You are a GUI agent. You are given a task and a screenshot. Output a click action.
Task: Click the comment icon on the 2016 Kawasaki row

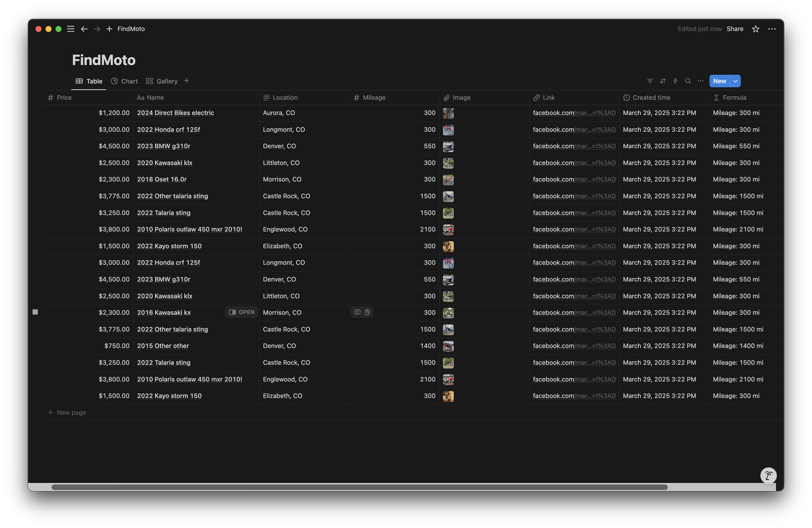pos(357,312)
